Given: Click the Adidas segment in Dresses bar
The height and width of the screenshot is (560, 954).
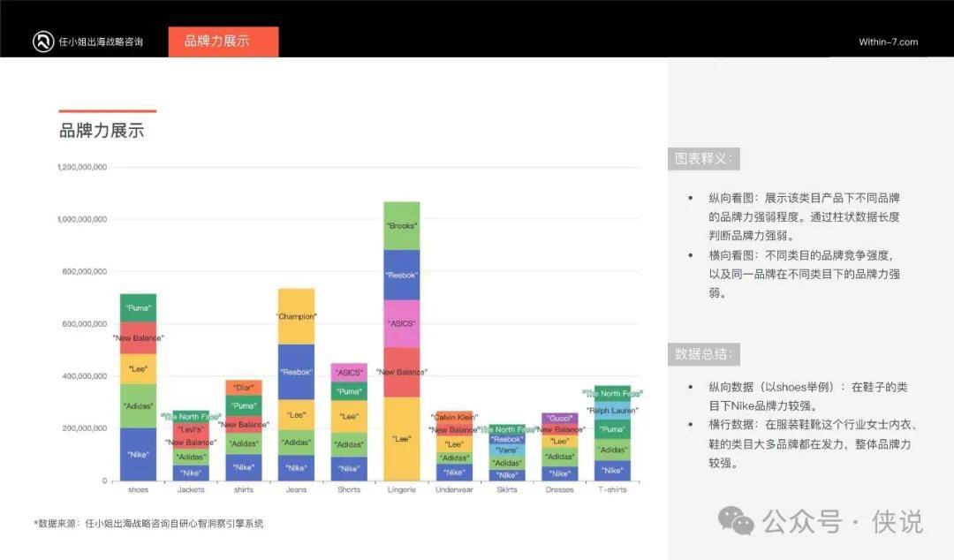Looking at the screenshot, I should click(560, 457).
